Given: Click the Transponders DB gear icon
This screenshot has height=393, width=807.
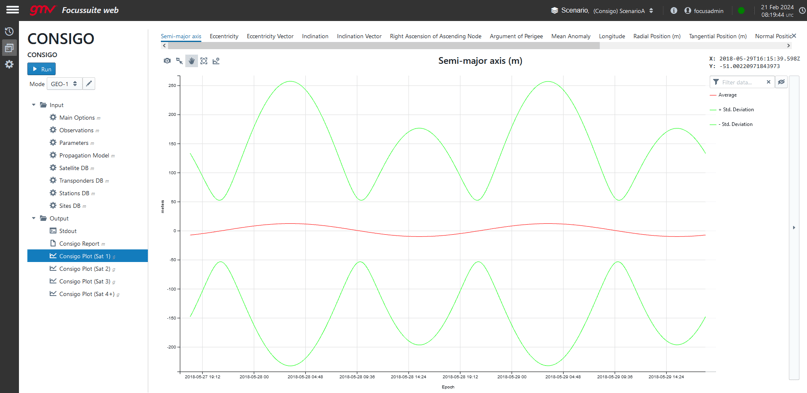Looking at the screenshot, I should tap(52, 181).
